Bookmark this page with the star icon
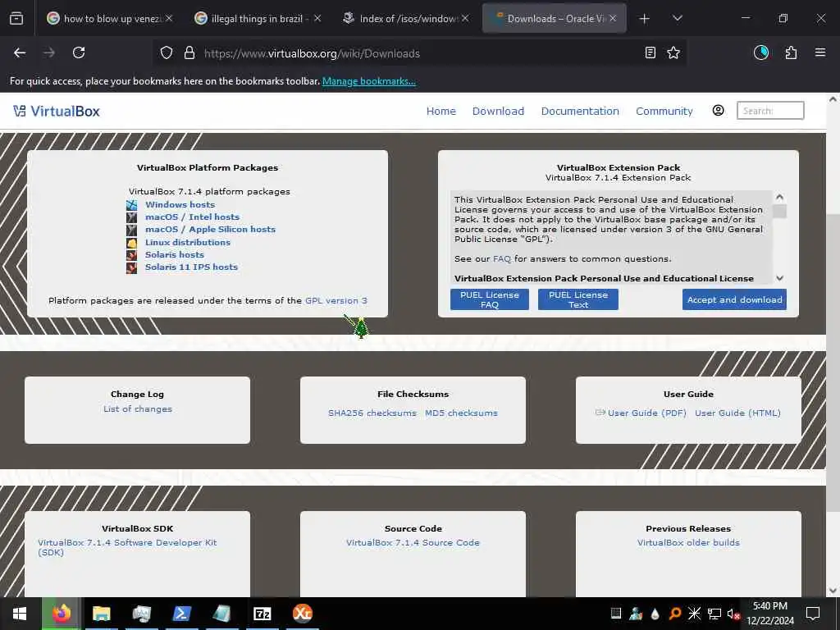This screenshot has width=840, height=630. click(x=673, y=52)
